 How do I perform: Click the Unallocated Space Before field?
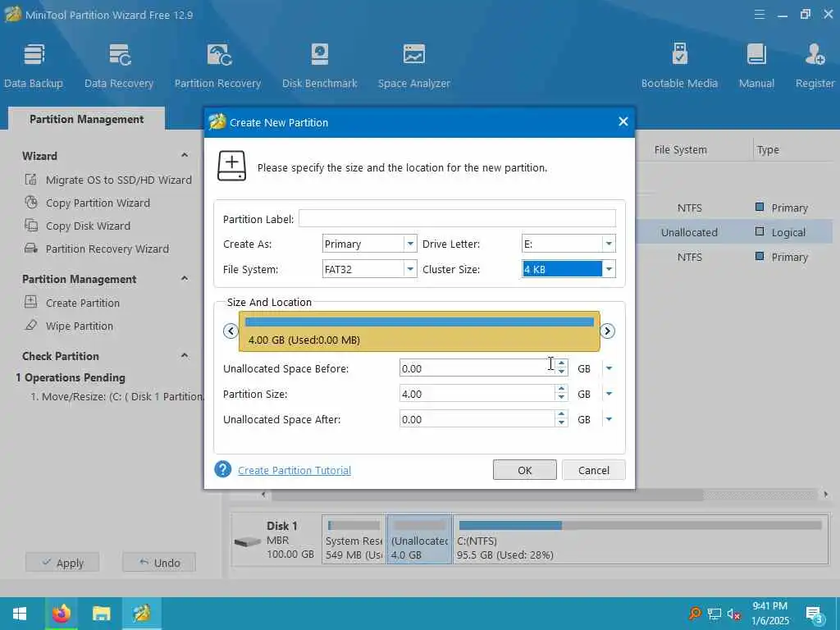click(x=477, y=368)
